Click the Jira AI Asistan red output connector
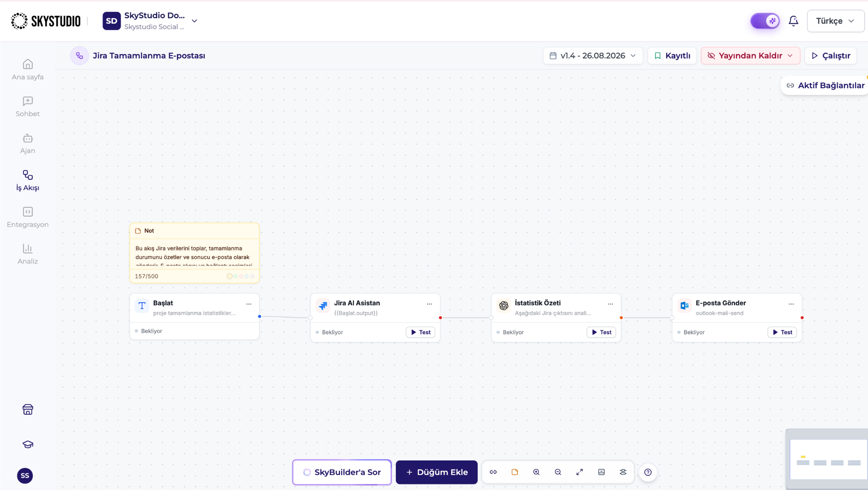The image size is (868, 490). (x=440, y=317)
